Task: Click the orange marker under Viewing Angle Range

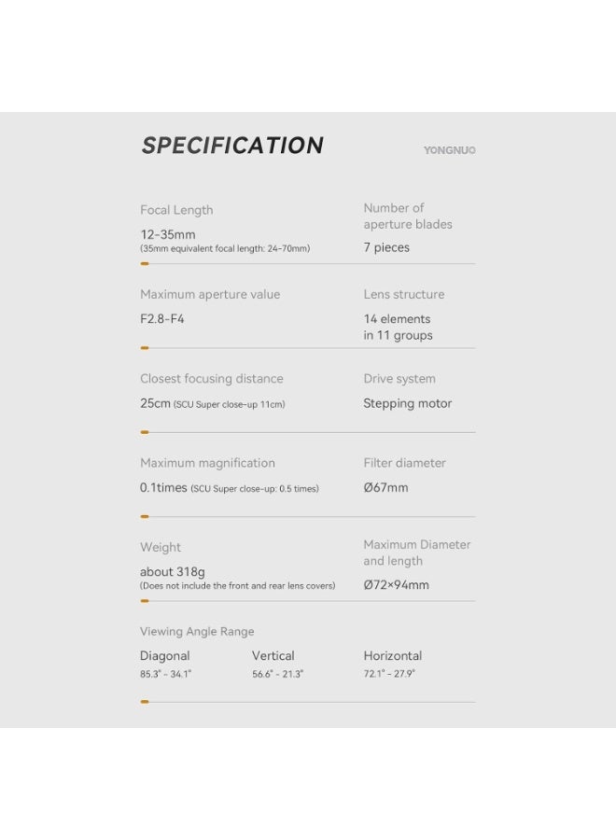Action: pos(145,701)
